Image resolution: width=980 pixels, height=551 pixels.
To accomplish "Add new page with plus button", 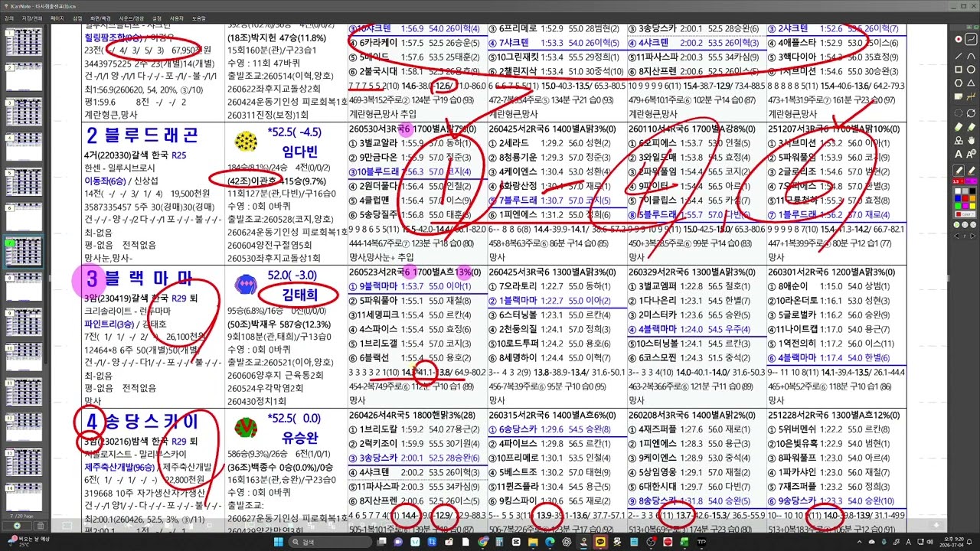I will click(17, 526).
